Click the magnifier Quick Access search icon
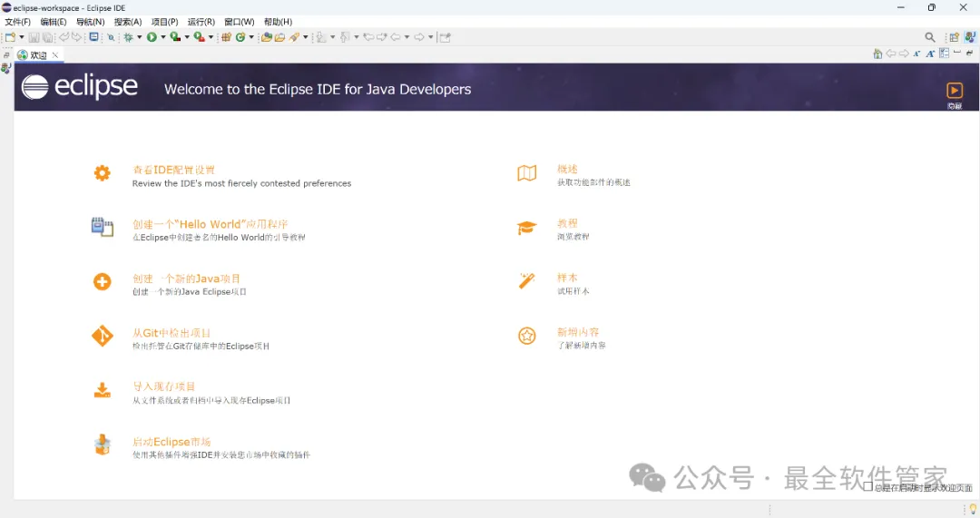This screenshot has height=518, width=980. (930, 37)
